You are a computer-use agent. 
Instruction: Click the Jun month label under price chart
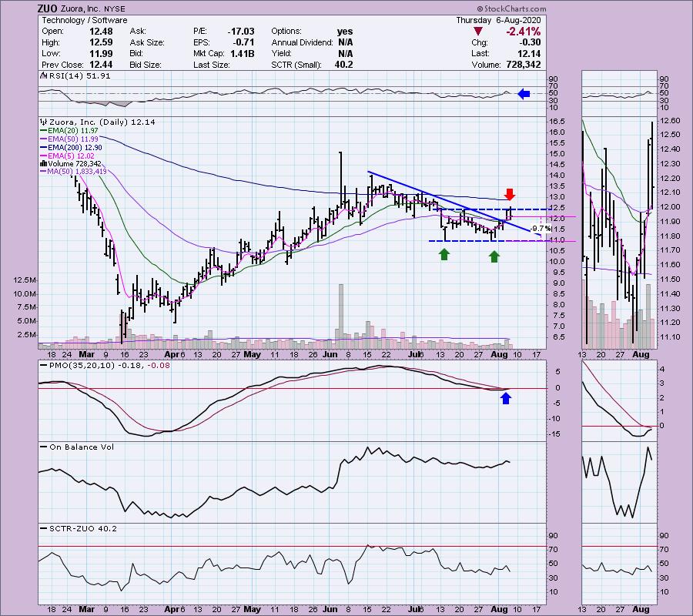pyautogui.click(x=330, y=354)
